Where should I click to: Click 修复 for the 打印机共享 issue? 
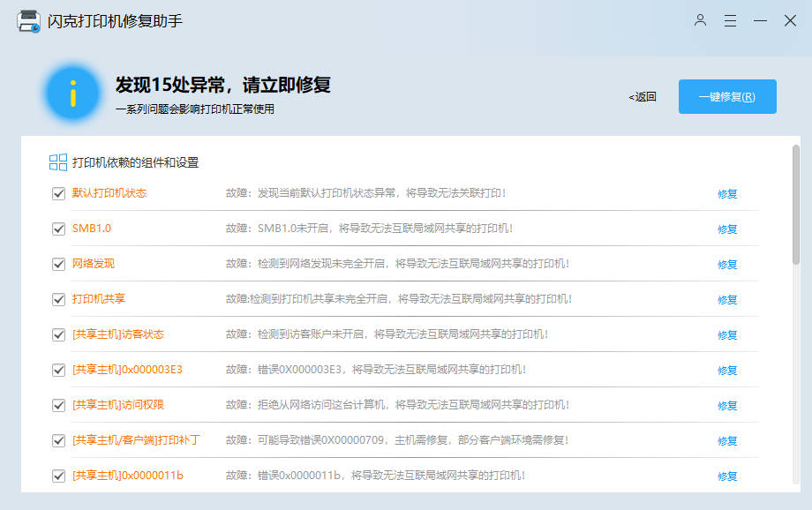tap(727, 299)
